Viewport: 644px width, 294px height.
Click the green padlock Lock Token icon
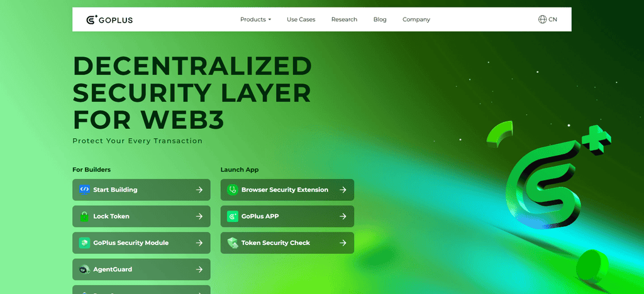(x=85, y=217)
